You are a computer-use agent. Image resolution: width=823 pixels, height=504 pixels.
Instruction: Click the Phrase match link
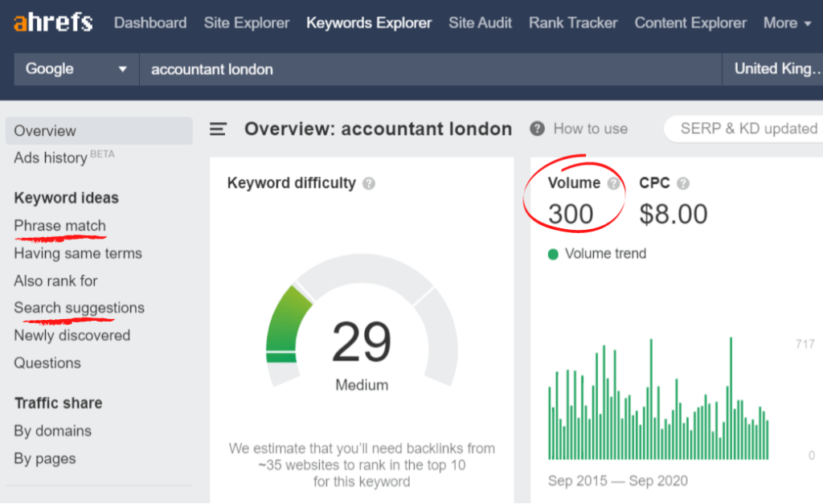coord(59,225)
